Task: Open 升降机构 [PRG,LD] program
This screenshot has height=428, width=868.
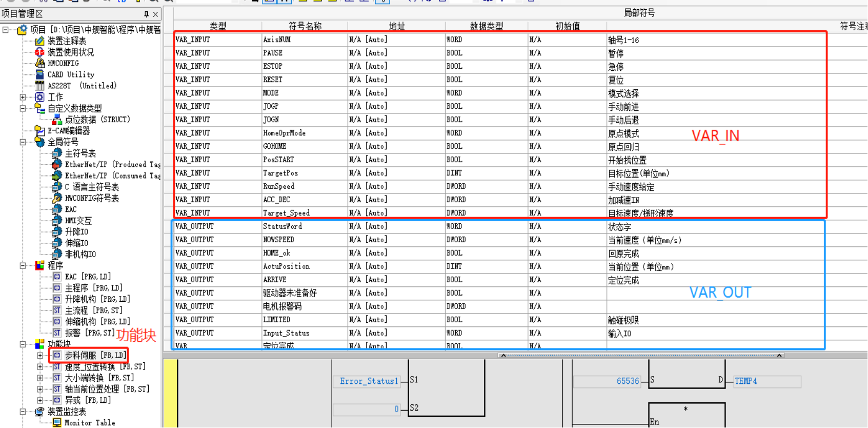Action: [x=97, y=299]
